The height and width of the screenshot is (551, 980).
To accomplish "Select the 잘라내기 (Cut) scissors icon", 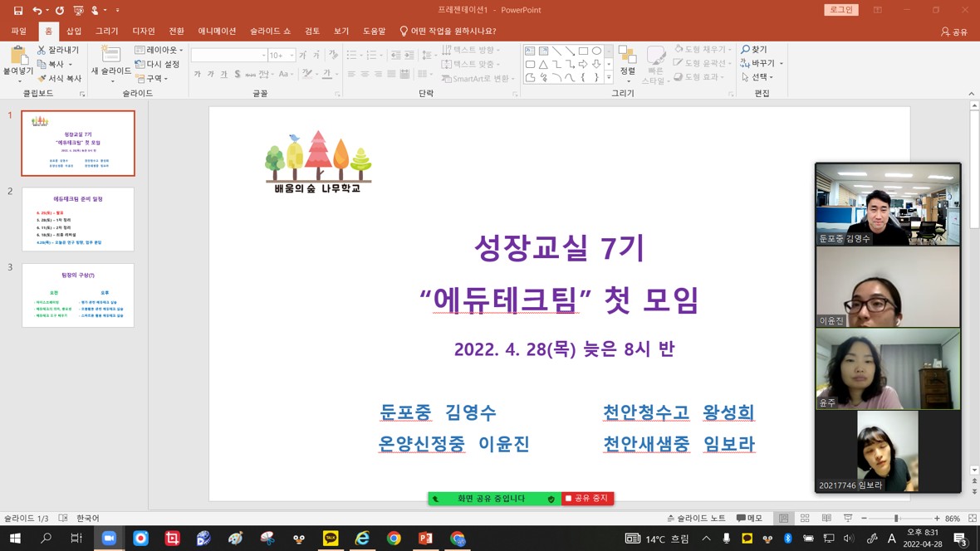I will point(41,51).
